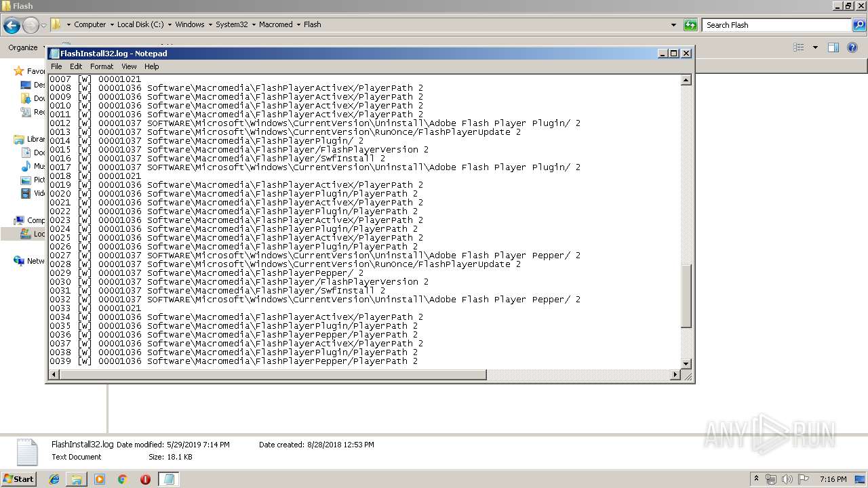Click Notepad's vertical scrollbar thumb
This screenshot has height=488, width=868.
pyautogui.click(x=686, y=296)
